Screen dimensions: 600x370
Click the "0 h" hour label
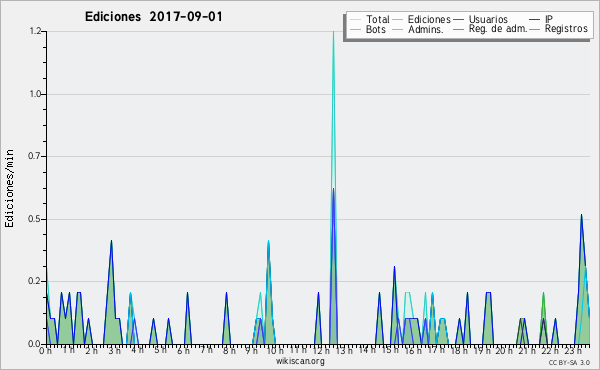point(46,350)
